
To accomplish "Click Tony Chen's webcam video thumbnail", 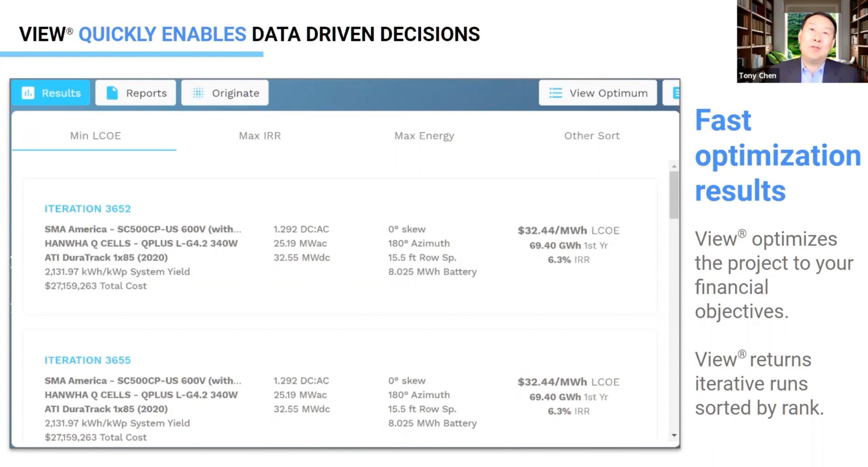I will coord(802,41).
